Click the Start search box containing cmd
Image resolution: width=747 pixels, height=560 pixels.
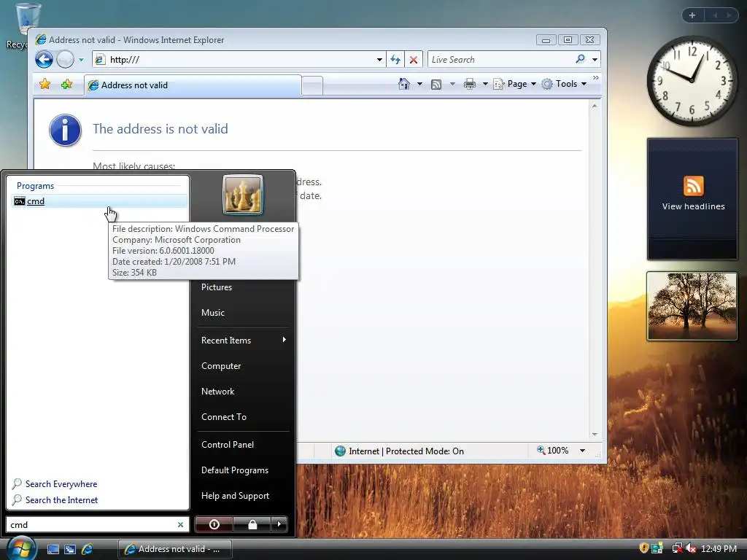[x=90, y=525]
